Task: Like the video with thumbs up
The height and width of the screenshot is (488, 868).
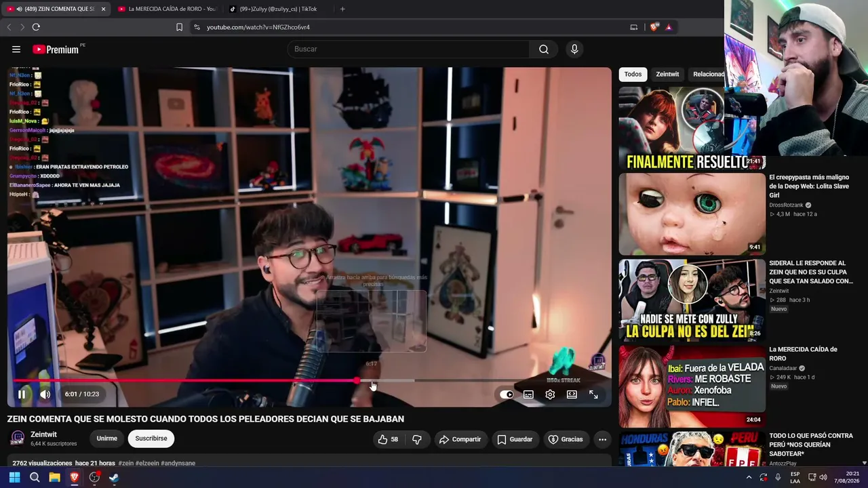Action: [389, 439]
